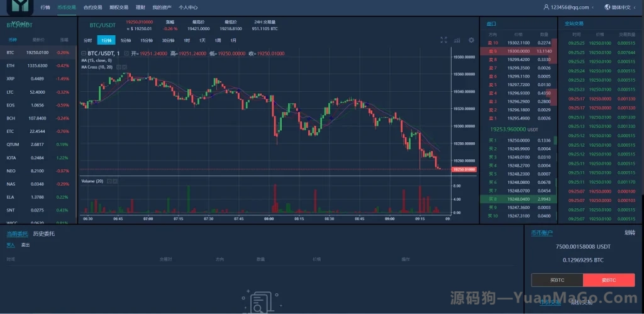Select the 买BTC buy button
The width and height of the screenshot is (644, 314).
[557, 280]
